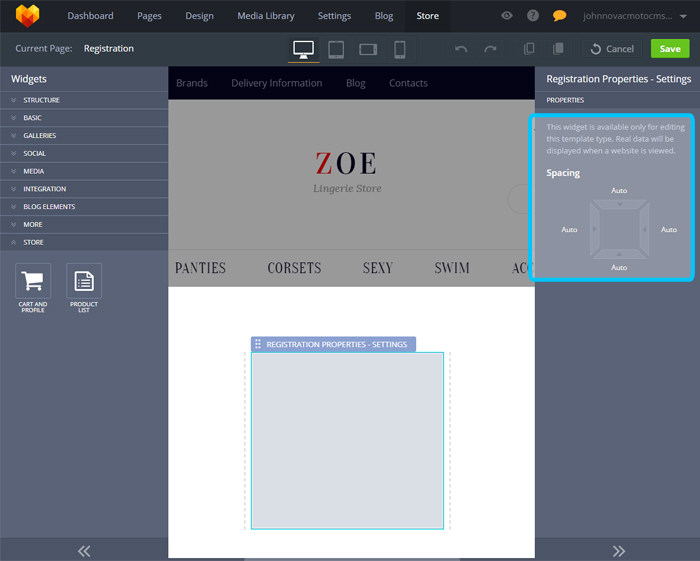Expand the SOCIAL widget group
This screenshot has width=700, height=561.
point(84,154)
